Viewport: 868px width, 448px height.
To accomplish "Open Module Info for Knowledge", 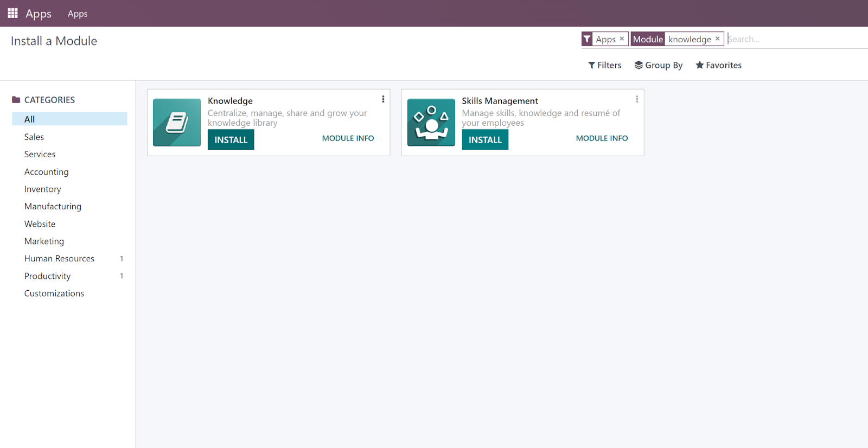I will (348, 138).
